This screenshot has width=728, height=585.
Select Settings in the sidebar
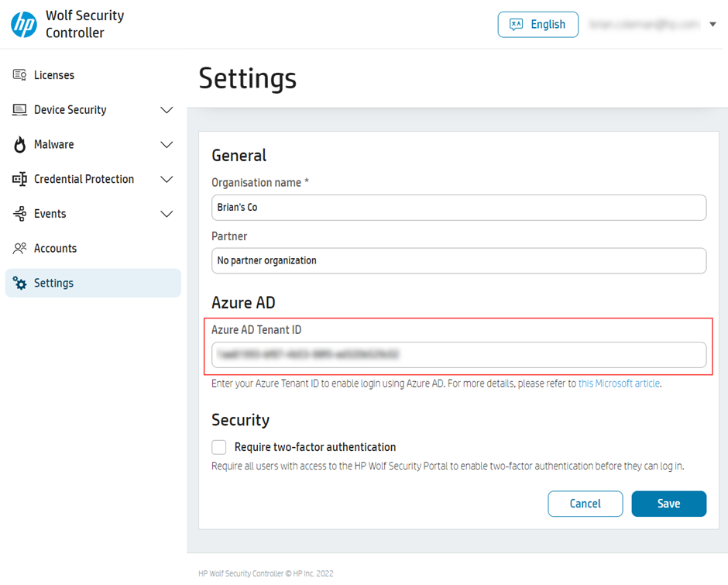pyautogui.click(x=53, y=283)
